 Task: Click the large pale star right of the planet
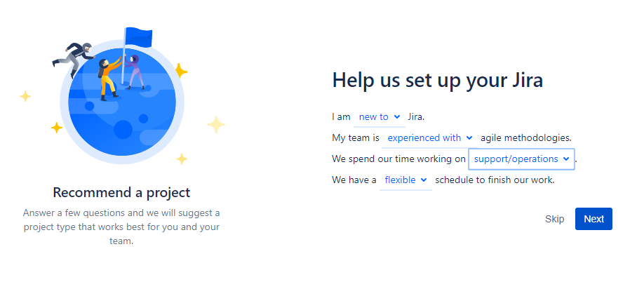tap(216, 124)
